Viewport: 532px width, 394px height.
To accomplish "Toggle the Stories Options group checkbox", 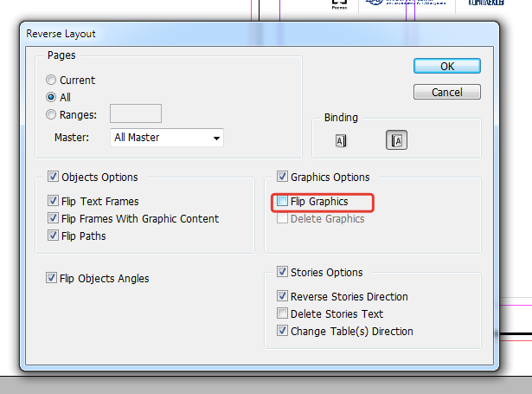I will click(282, 272).
